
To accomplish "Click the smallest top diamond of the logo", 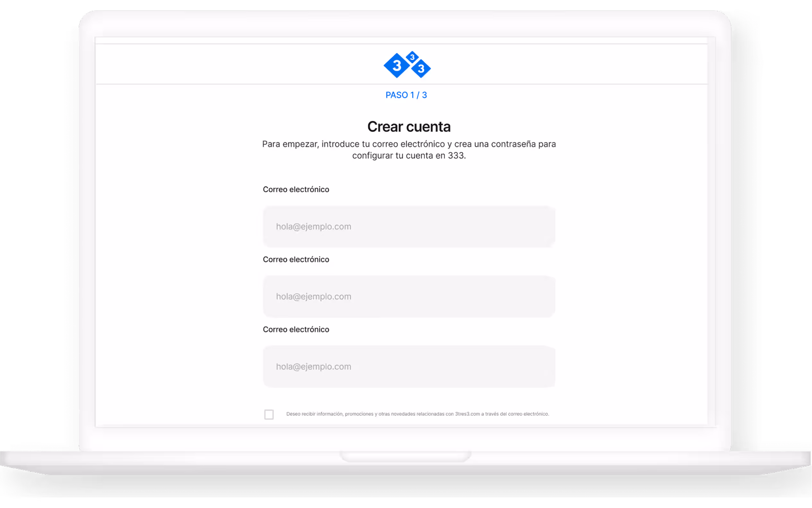I will tap(412, 57).
